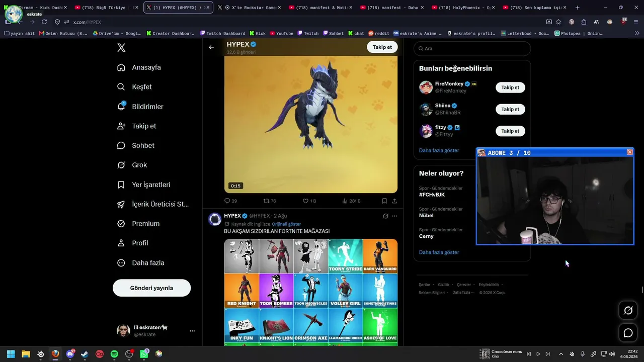Click the Ara search field
Viewport: 644px width, 362px height.
(x=472, y=48)
